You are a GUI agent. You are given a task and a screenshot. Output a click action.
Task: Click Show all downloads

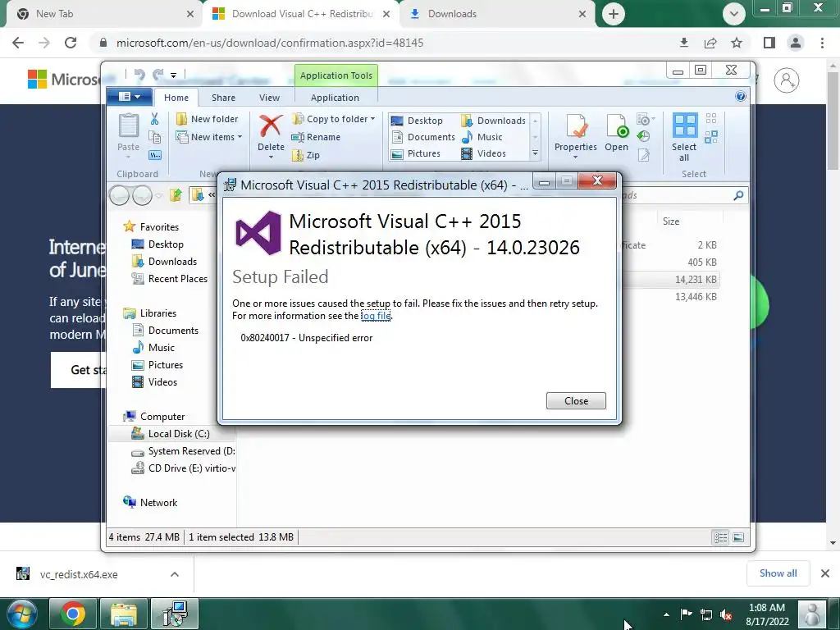coord(778,573)
